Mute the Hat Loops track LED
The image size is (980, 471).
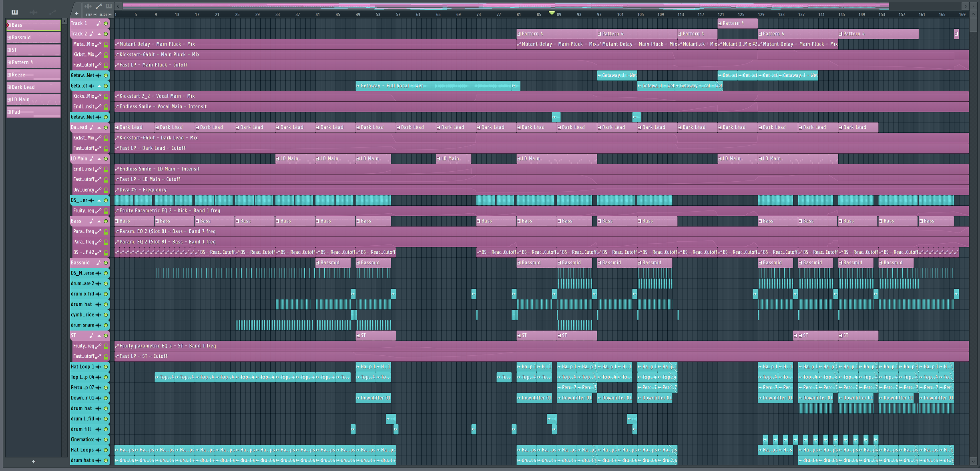coord(106,450)
